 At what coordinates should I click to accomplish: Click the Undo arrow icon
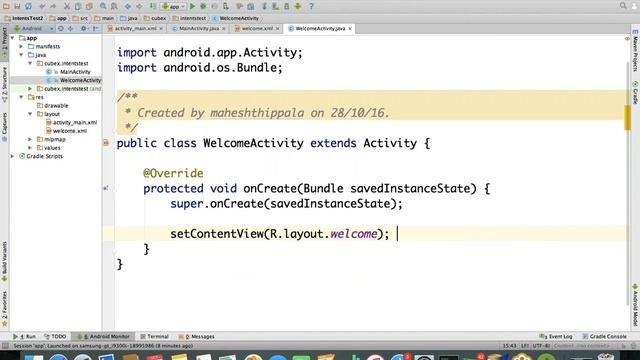coord(42,6)
